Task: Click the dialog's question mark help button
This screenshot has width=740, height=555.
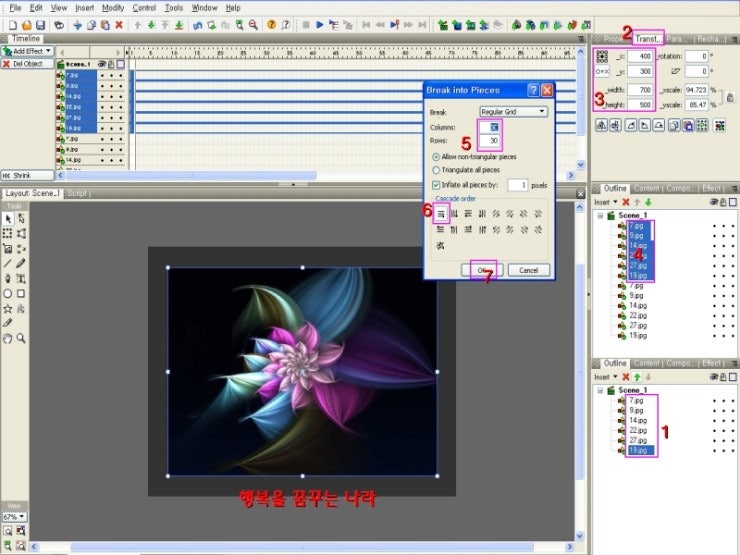Action: click(533, 90)
